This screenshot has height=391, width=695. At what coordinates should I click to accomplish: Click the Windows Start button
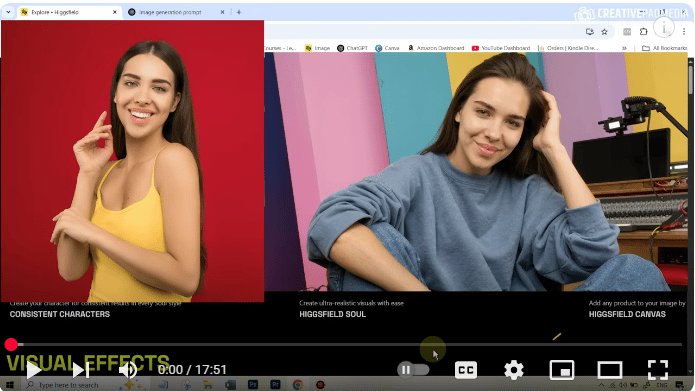[x=10, y=385]
